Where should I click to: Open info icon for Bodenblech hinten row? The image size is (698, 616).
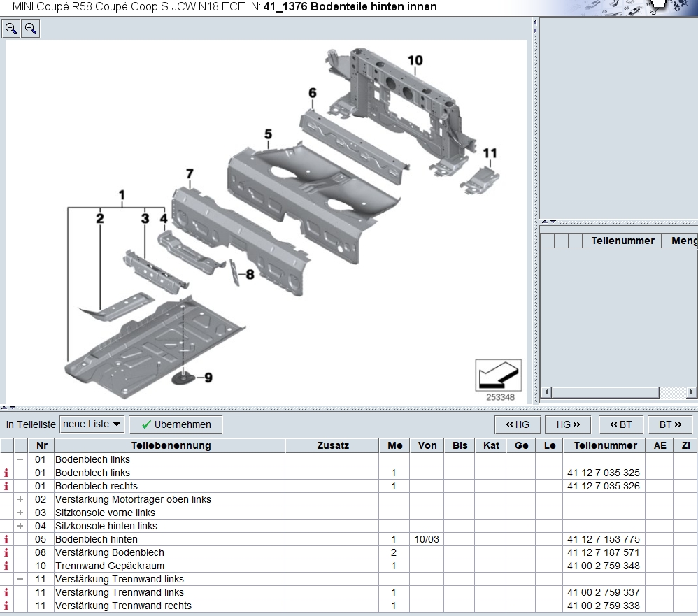coord(6,539)
